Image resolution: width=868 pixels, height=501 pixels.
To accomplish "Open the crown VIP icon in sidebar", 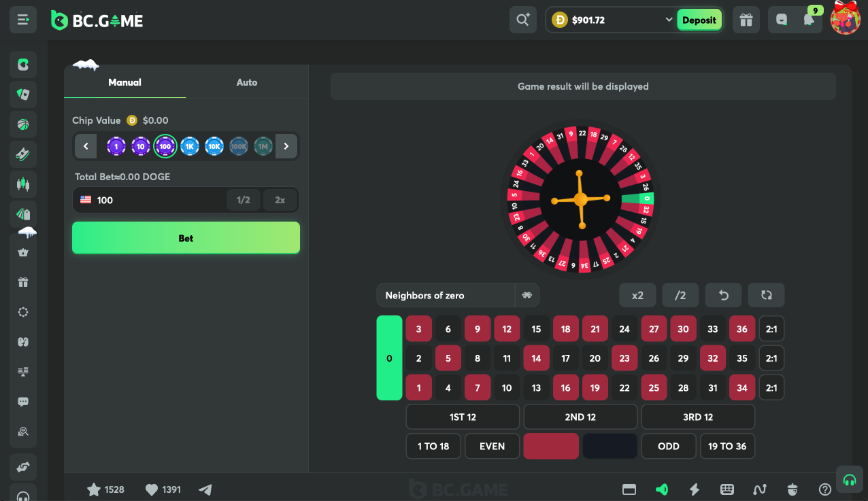I will 23,252.
